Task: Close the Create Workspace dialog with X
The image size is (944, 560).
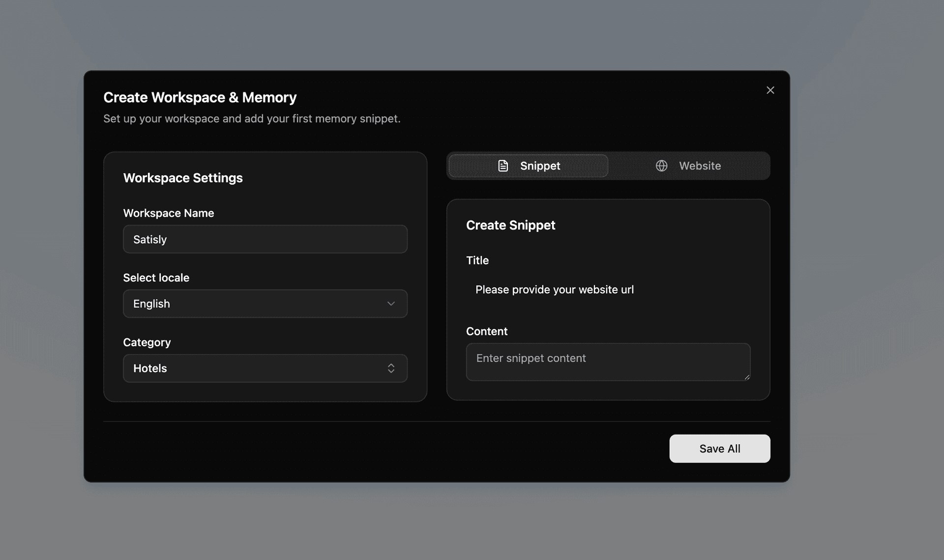Action: coord(770,90)
